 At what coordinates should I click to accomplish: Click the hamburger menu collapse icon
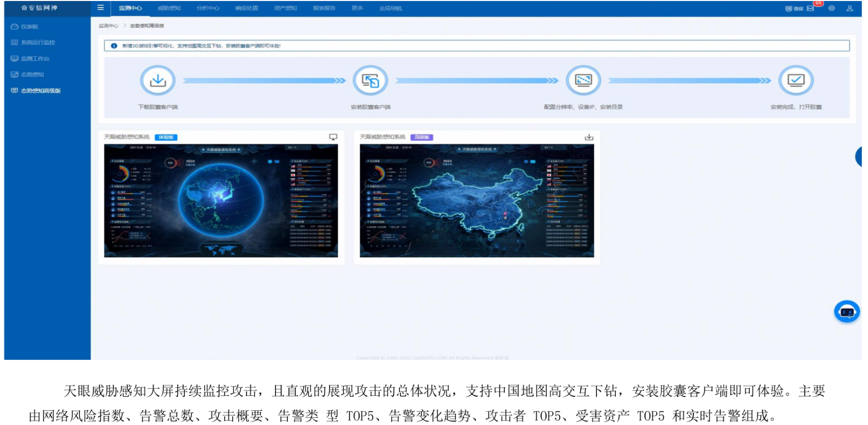[100, 8]
